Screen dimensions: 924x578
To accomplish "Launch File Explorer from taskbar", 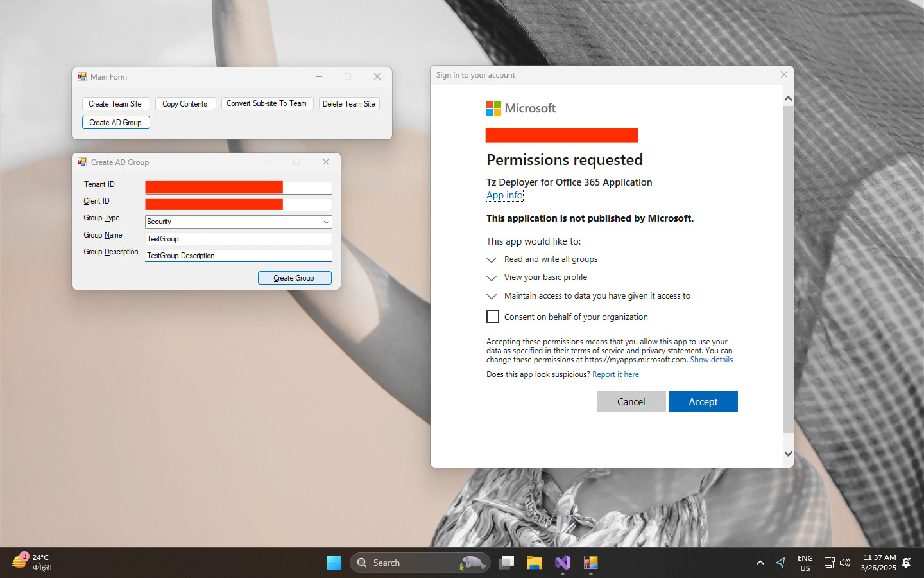I will tap(535, 563).
